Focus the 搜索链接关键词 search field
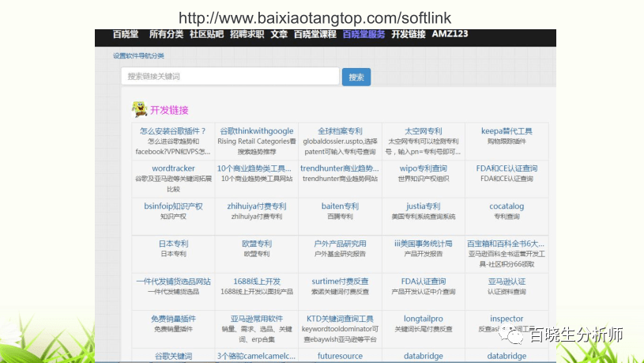 pyautogui.click(x=230, y=77)
